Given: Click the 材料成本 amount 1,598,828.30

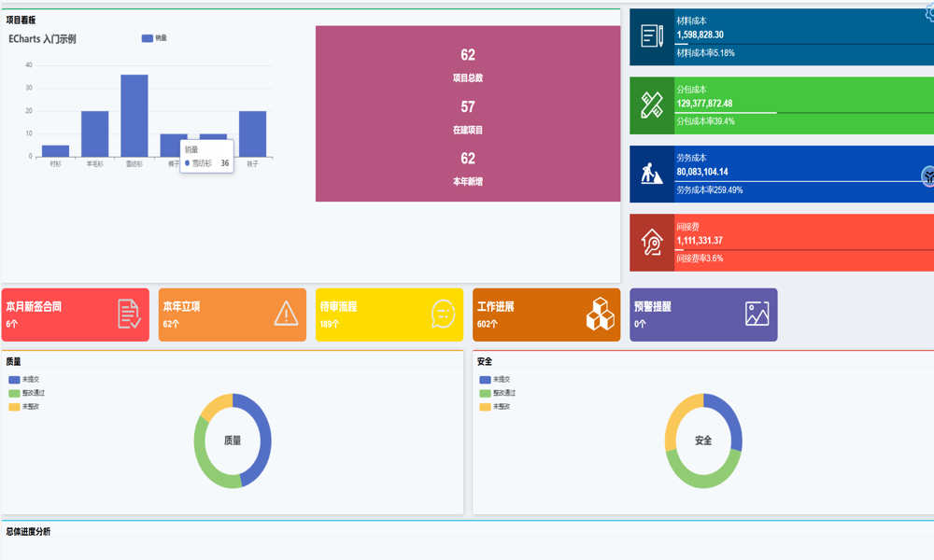Looking at the screenshot, I should coord(700,35).
